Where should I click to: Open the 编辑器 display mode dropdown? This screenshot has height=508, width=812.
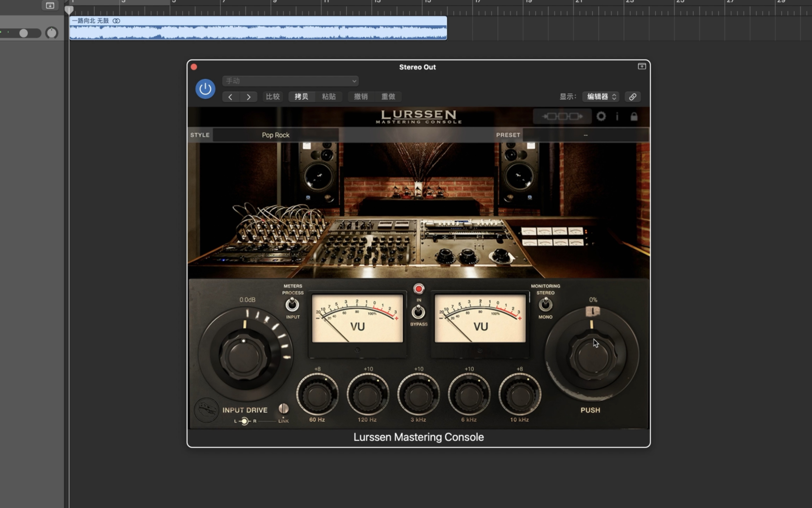click(601, 97)
